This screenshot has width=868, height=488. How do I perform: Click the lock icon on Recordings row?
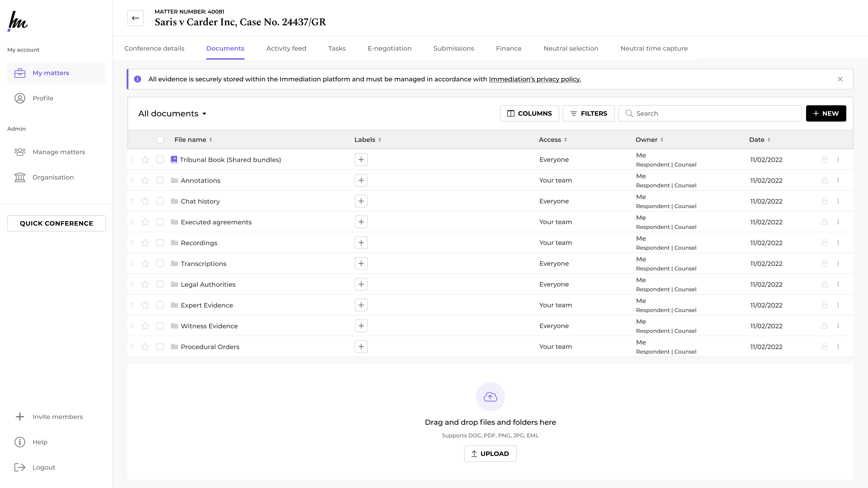coord(824,243)
